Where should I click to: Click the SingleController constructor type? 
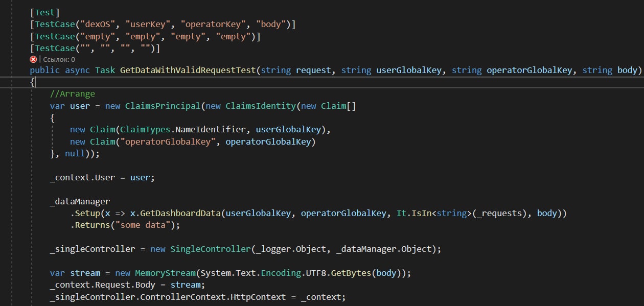coord(211,249)
